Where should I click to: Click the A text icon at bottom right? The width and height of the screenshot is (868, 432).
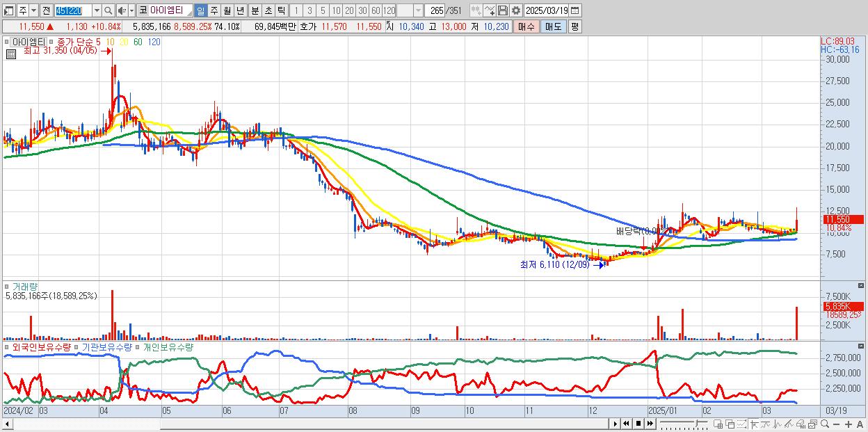point(860,424)
